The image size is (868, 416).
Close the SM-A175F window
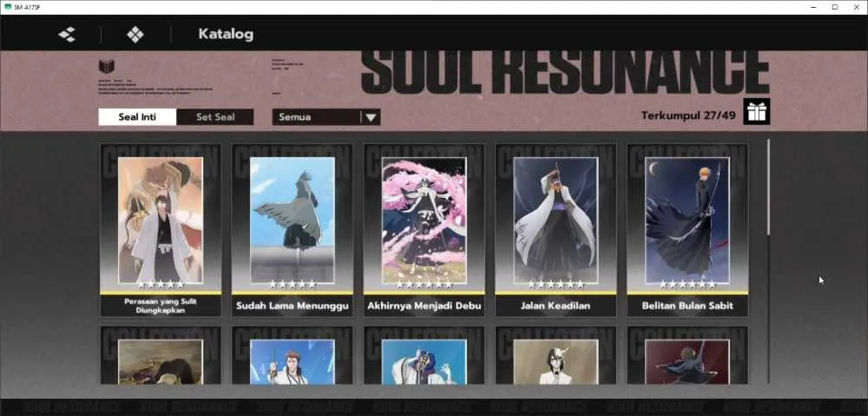click(x=856, y=7)
